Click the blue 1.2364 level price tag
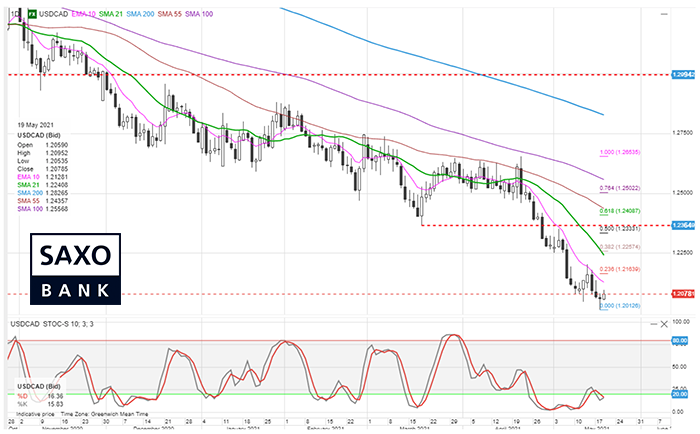The width and height of the screenshot is (700, 434). 683,225
